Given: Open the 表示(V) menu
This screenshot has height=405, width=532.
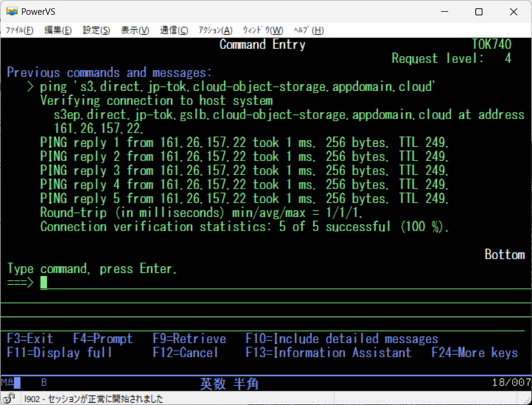Looking at the screenshot, I should coord(134,30).
